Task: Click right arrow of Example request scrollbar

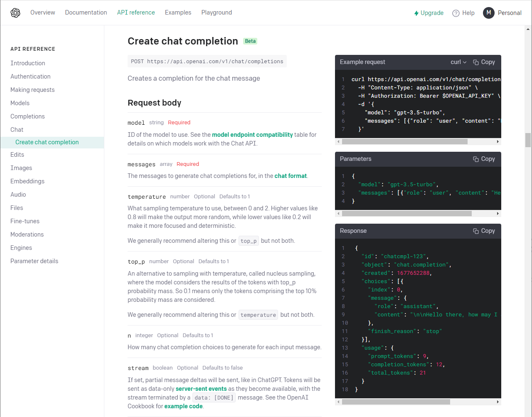Action: (498, 142)
